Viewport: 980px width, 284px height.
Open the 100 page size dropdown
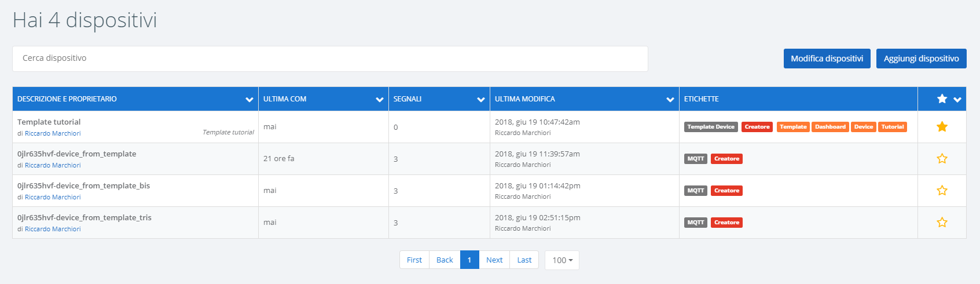[x=562, y=260]
